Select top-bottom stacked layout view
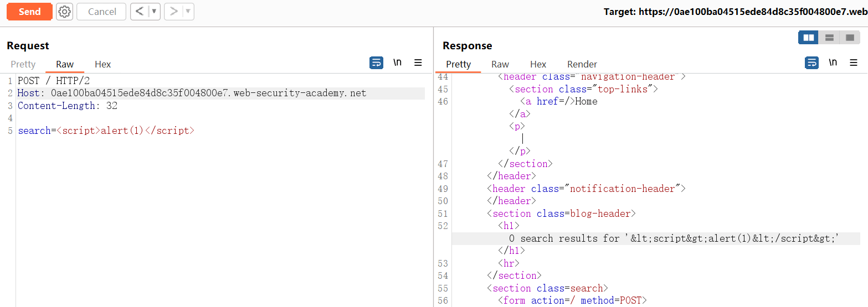Screen dimensions: 868x307 pos(829,38)
